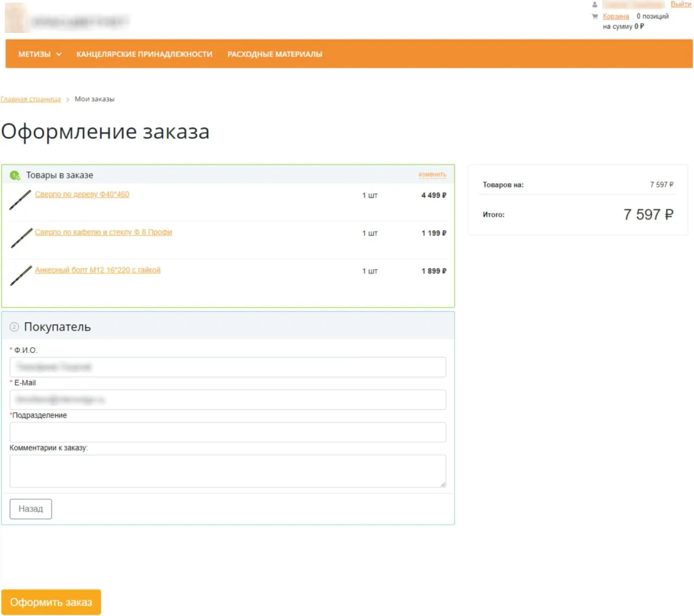Screen dimensions: 694x616
Task: Click the shopping cart icon
Action: pos(595,16)
